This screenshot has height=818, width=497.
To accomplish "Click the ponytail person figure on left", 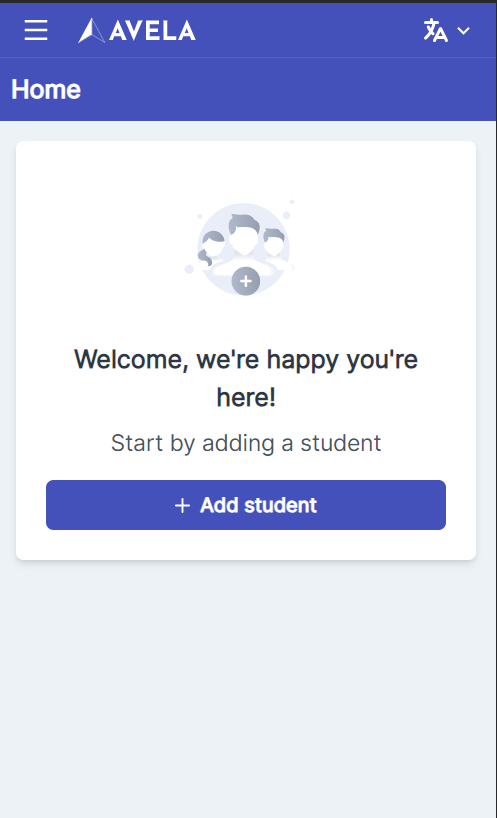I will (x=211, y=249).
